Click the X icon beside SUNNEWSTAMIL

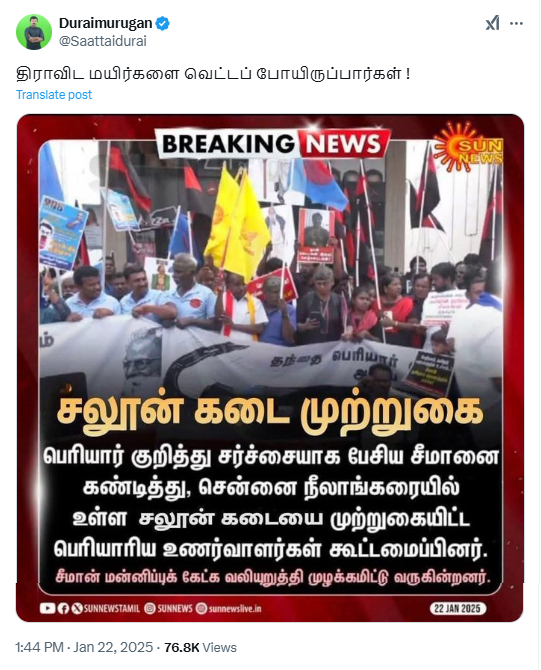coord(77,608)
